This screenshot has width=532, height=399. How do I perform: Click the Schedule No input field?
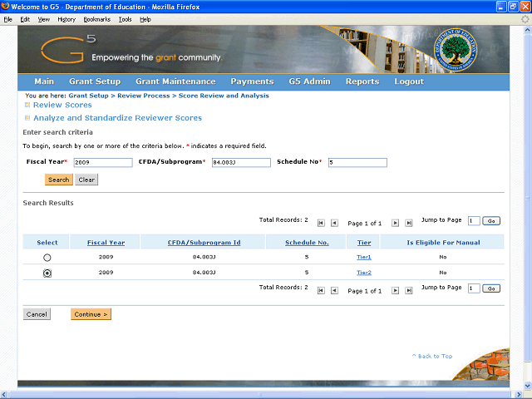(357, 163)
